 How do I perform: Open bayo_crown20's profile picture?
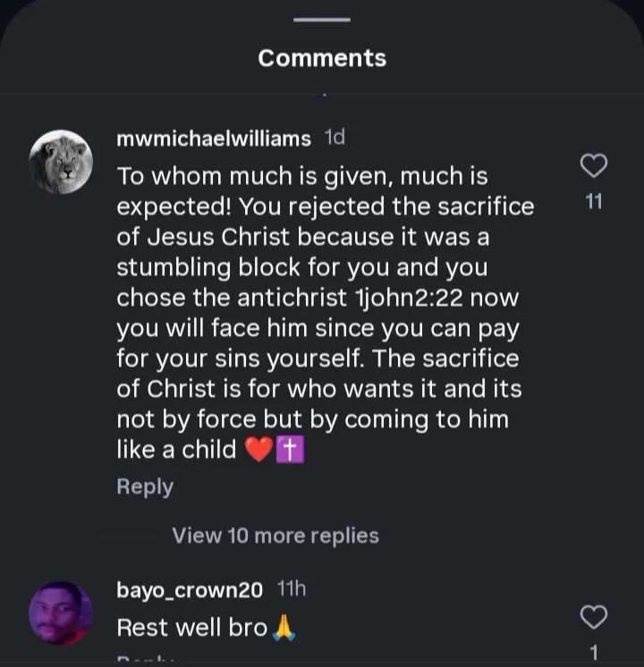(x=61, y=613)
